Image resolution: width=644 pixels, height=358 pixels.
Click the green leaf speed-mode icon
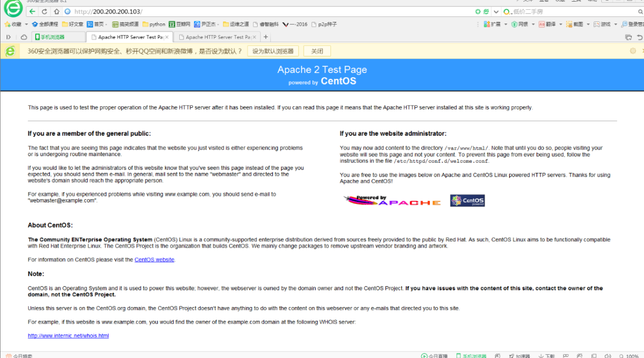tap(486, 11)
